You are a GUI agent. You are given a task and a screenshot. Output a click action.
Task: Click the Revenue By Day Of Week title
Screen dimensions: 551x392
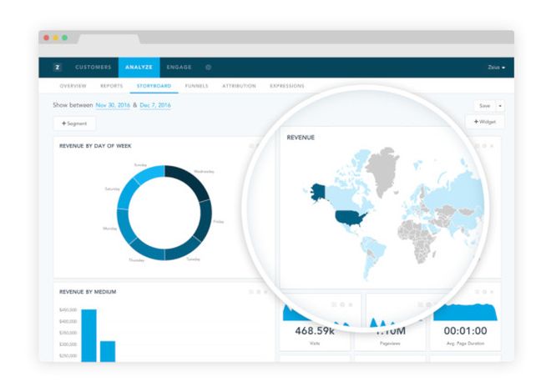tap(95, 146)
